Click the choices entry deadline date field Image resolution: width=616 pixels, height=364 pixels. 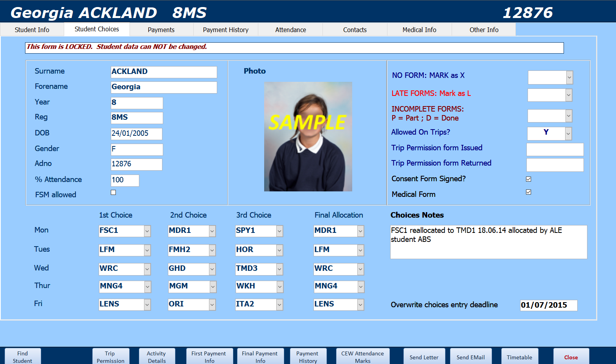[x=549, y=305]
